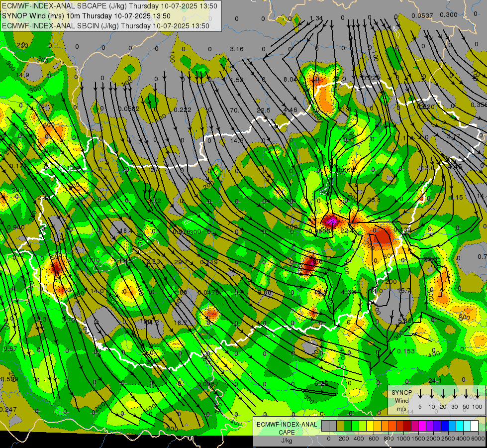The width and height of the screenshot is (487, 448).
Task: Select the dark green CAPE legend swatch
Action: [348, 426]
